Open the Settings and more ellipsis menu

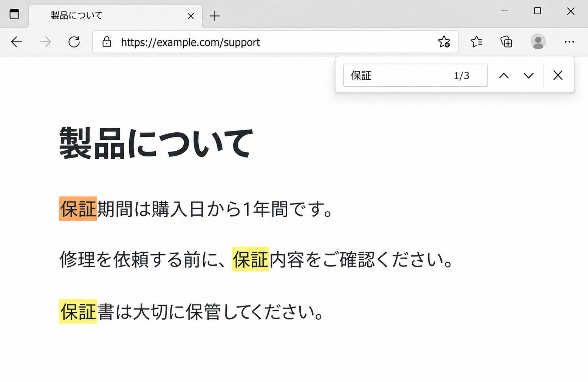(x=569, y=42)
